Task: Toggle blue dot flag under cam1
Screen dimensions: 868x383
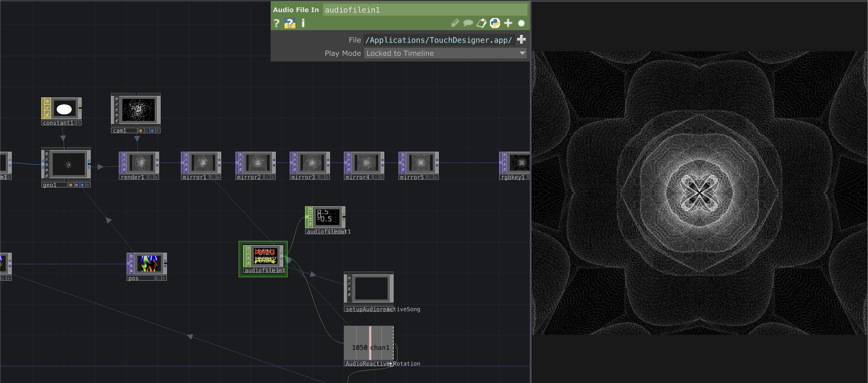Action: [152, 131]
